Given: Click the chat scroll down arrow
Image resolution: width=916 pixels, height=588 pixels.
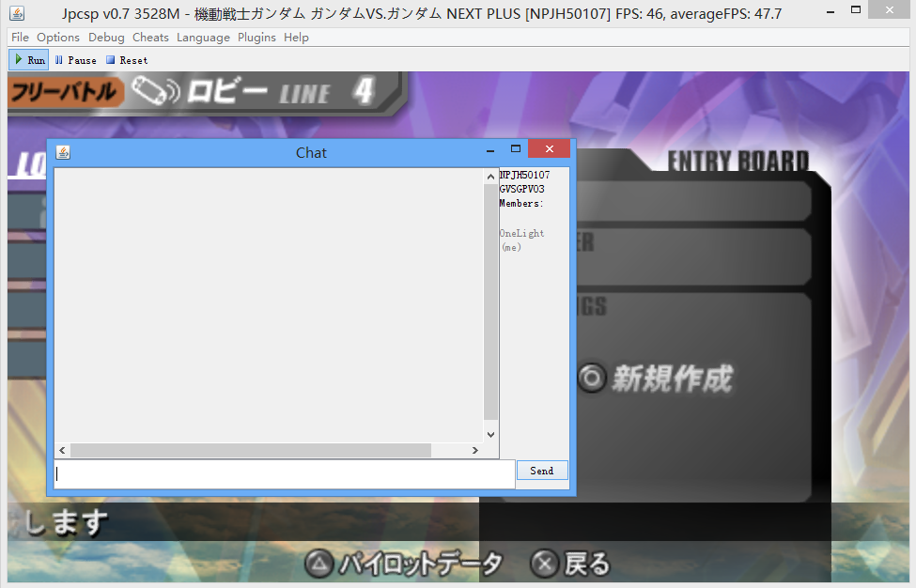Looking at the screenshot, I should click(x=490, y=435).
